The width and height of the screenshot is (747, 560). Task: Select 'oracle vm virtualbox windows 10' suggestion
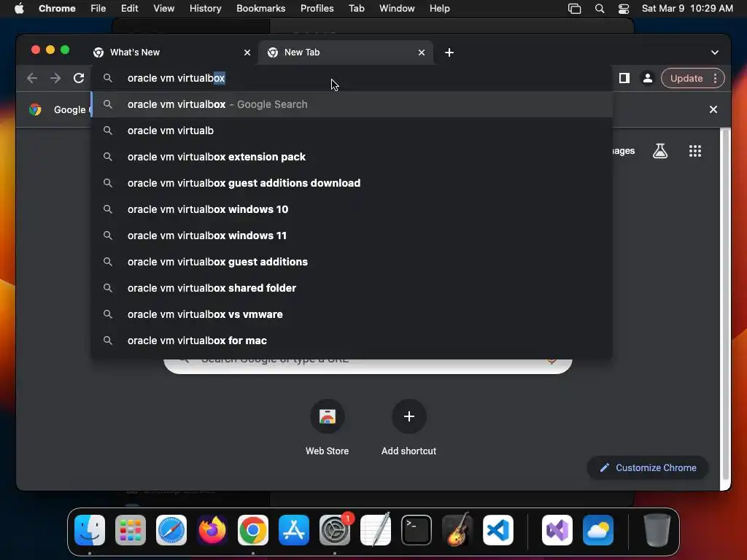tap(352, 209)
